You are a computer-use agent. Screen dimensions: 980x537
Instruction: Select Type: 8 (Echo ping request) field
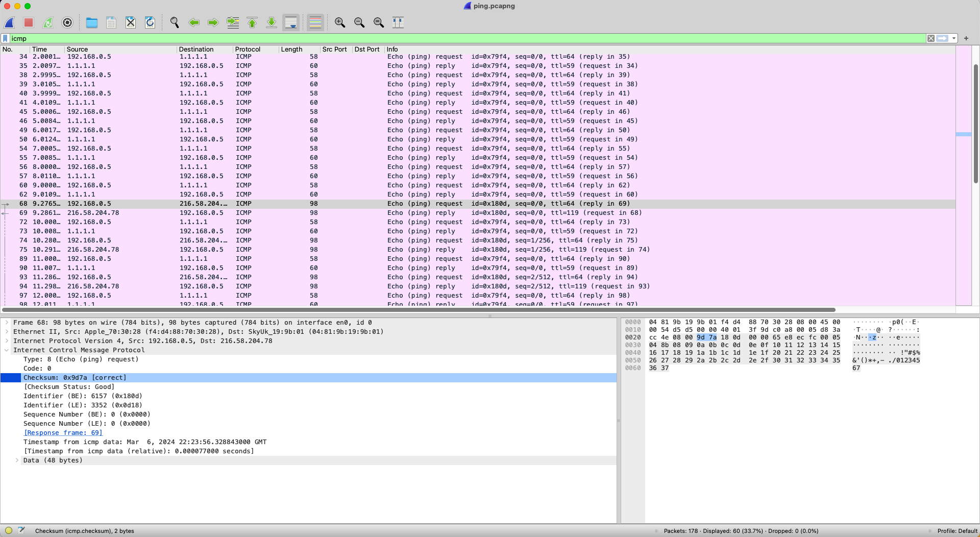[81, 359]
